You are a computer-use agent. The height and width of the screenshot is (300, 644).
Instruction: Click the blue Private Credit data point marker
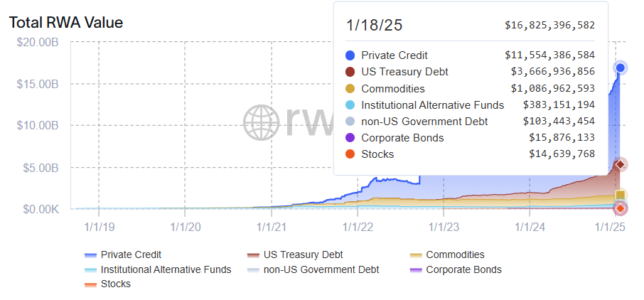click(x=620, y=68)
